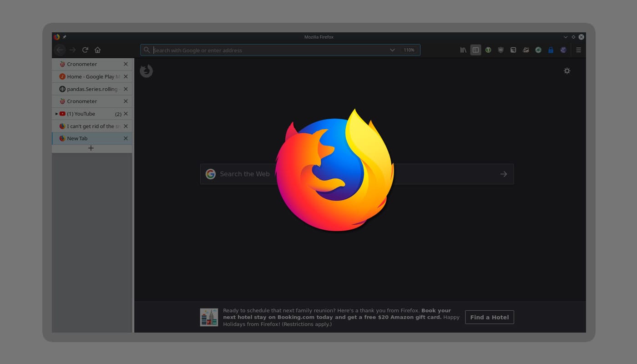Viewport: 637px width, 364px height.
Task: Click the green circular extension icon
Action: 538,50
